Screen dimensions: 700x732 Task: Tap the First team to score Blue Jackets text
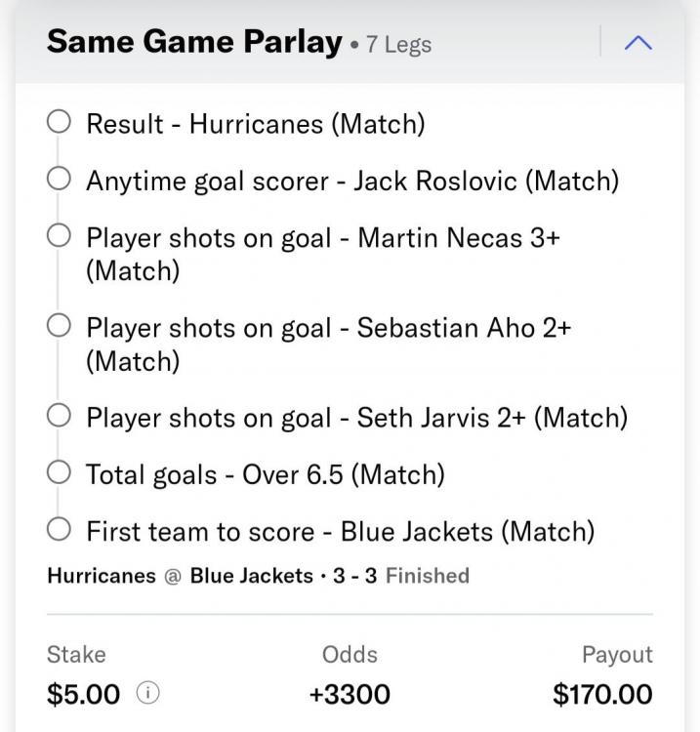click(x=341, y=531)
